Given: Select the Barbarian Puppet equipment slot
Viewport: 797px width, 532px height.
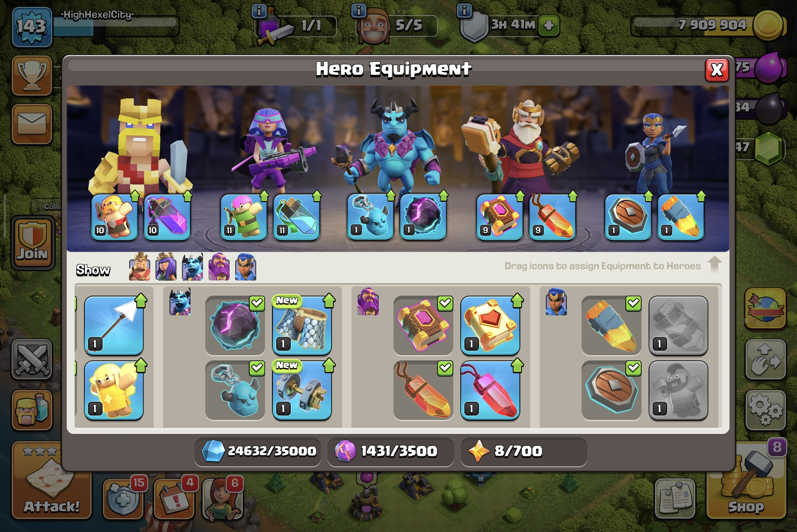Looking at the screenshot, I should tap(114, 217).
